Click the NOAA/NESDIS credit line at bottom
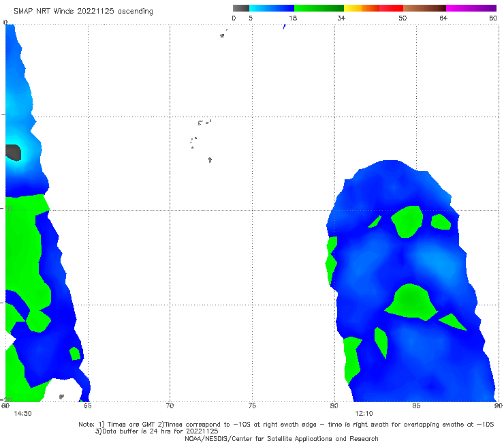The image size is (504, 443). [281, 438]
